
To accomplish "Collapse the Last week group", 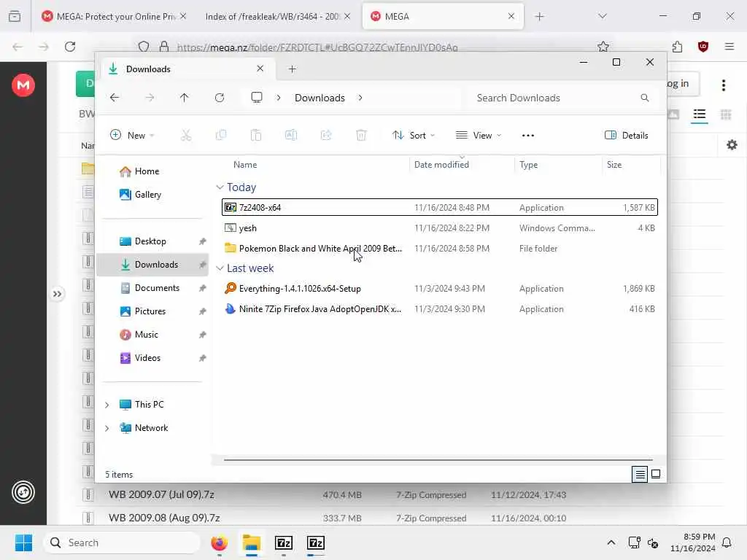I will click(220, 268).
